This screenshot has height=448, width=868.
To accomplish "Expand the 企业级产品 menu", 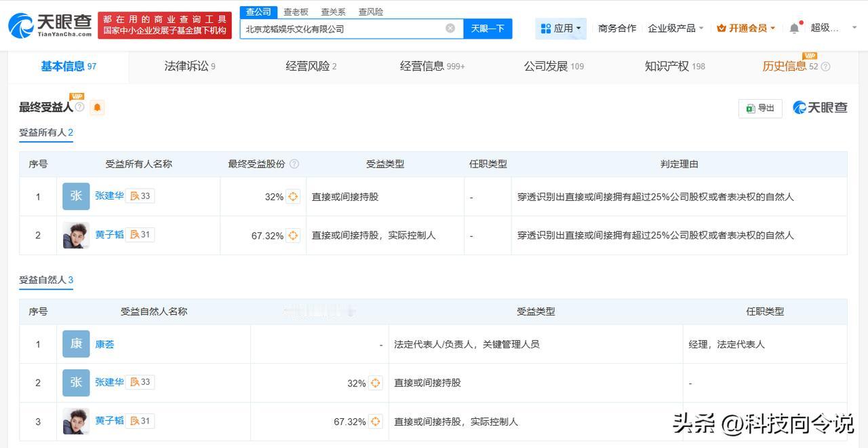I will point(675,28).
